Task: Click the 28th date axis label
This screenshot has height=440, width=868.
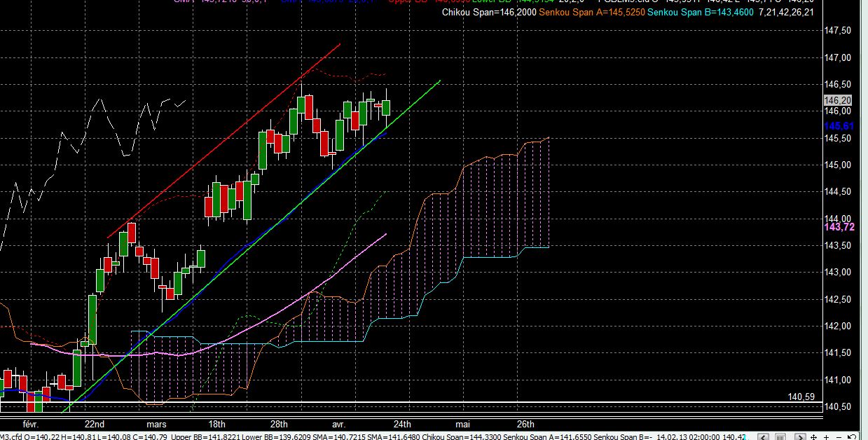Action: pos(279,425)
